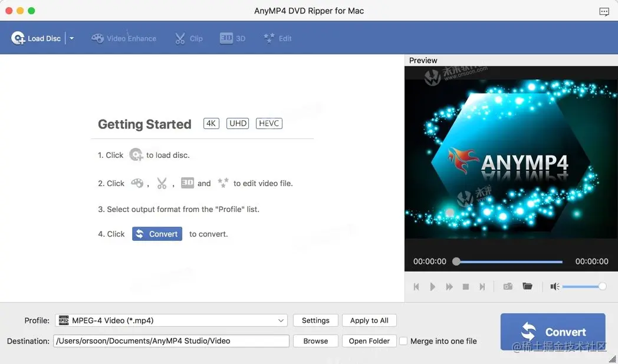Viewport: 618px width, 364px height.
Task: Stop the preview playback
Action: (465, 286)
